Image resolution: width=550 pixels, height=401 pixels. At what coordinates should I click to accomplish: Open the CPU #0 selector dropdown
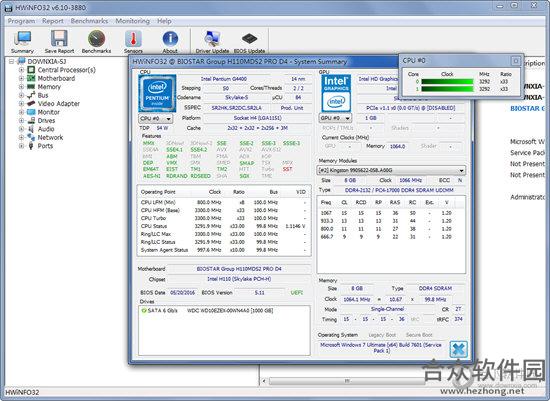pos(155,119)
